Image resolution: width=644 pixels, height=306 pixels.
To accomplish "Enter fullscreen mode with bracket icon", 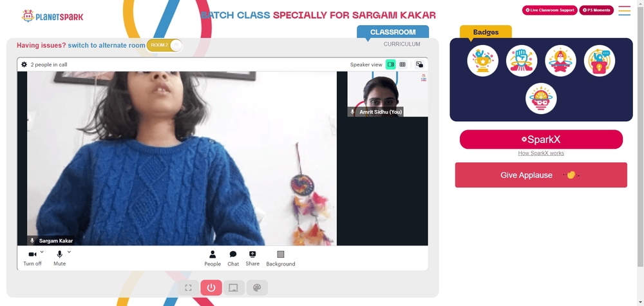I will (x=188, y=288).
